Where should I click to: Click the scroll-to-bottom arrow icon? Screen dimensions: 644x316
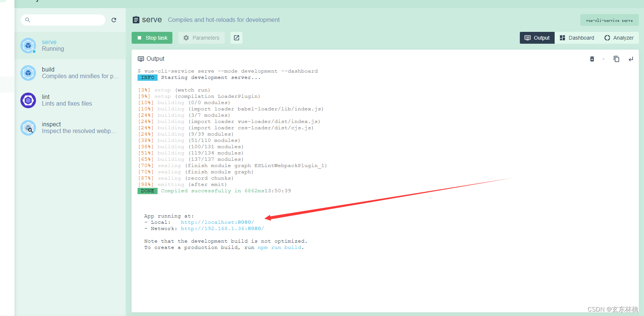pyautogui.click(x=631, y=59)
